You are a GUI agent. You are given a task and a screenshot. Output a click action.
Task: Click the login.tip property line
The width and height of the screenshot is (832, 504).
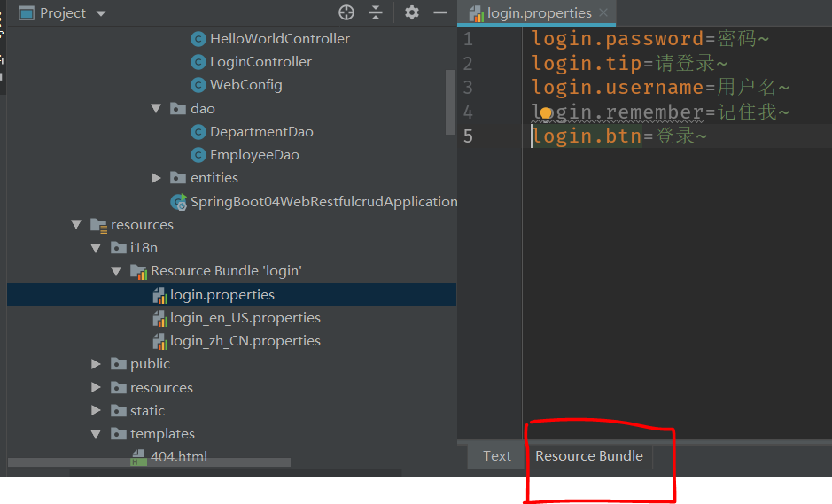(629, 63)
